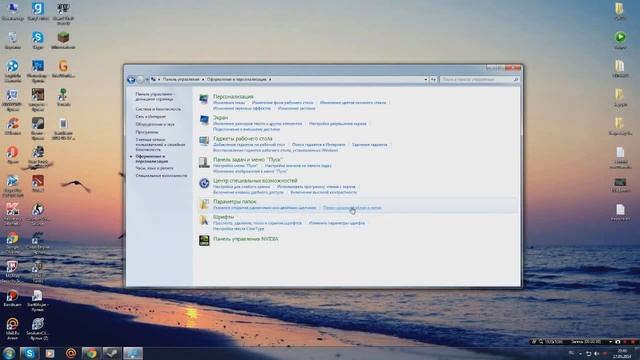640x360 pixels.
Task: Select the Control Panel taskbar button
Action: (133, 353)
